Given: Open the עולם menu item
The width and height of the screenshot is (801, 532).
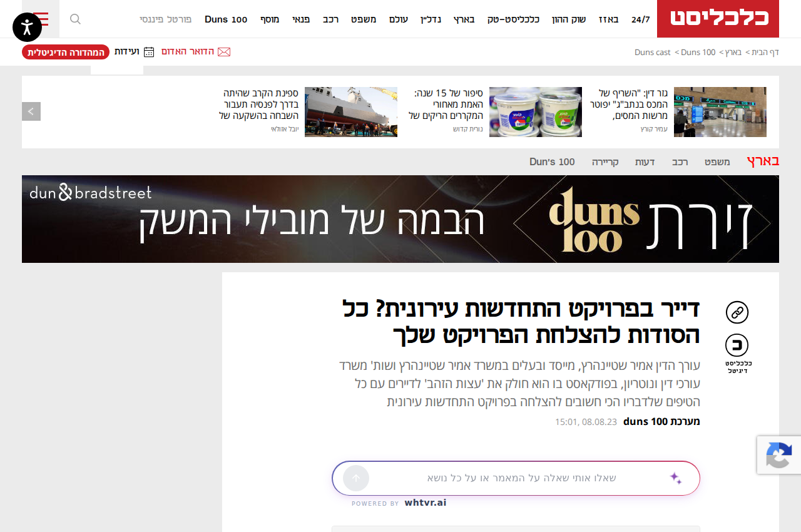Looking at the screenshot, I should pyautogui.click(x=399, y=19).
